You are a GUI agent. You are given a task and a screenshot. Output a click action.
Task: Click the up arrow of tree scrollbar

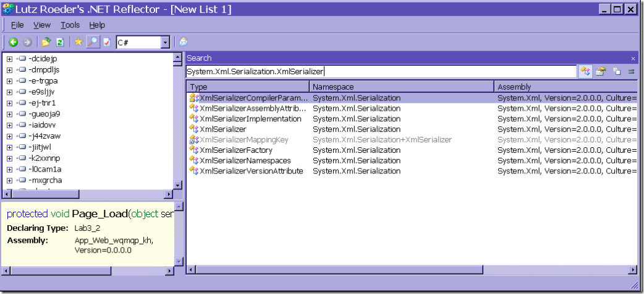click(x=177, y=57)
